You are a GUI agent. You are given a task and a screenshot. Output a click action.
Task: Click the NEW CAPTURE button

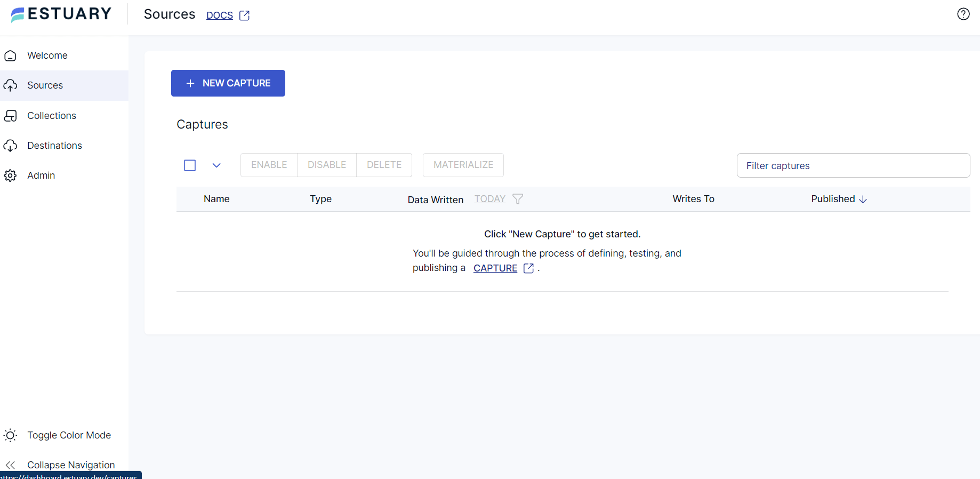228,83
